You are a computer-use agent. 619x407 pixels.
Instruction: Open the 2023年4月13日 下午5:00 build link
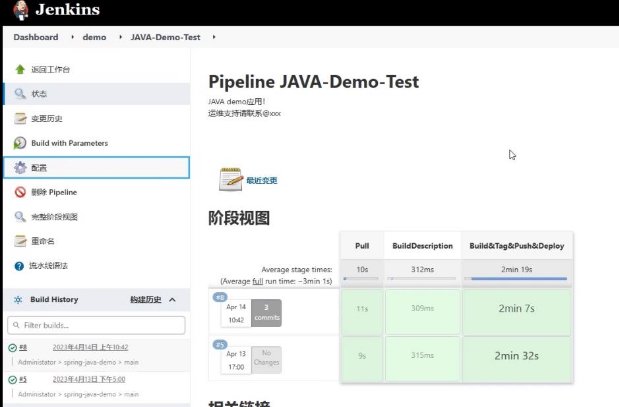pyautogui.click(x=89, y=379)
